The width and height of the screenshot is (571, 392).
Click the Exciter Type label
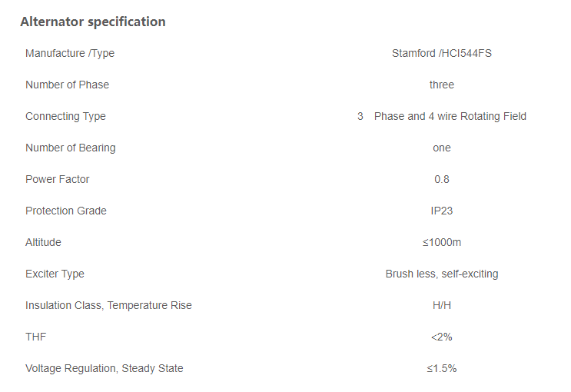(x=55, y=274)
